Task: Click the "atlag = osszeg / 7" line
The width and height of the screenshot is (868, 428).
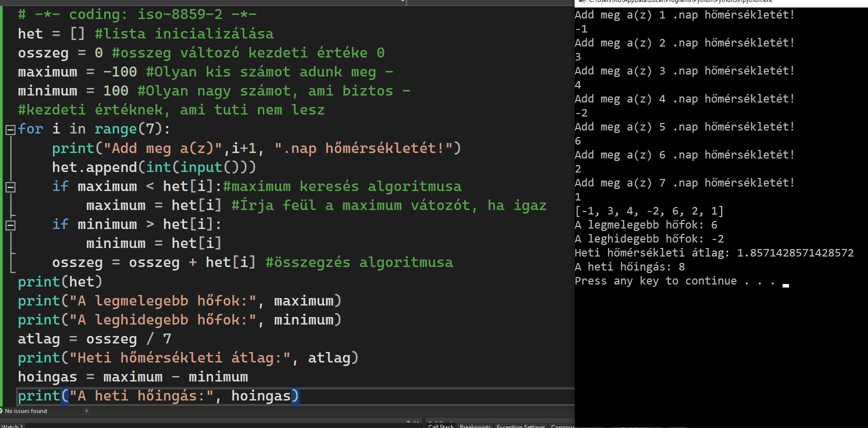Action: click(94, 339)
